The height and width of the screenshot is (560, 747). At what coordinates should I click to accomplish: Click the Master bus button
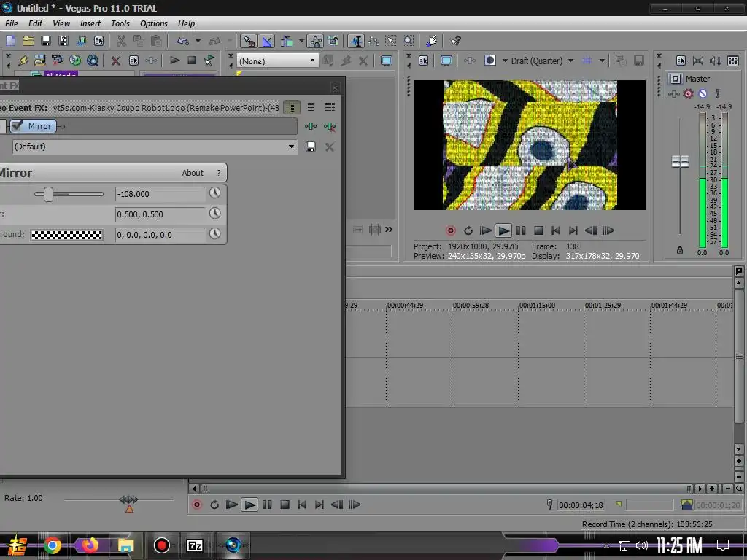coord(675,79)
